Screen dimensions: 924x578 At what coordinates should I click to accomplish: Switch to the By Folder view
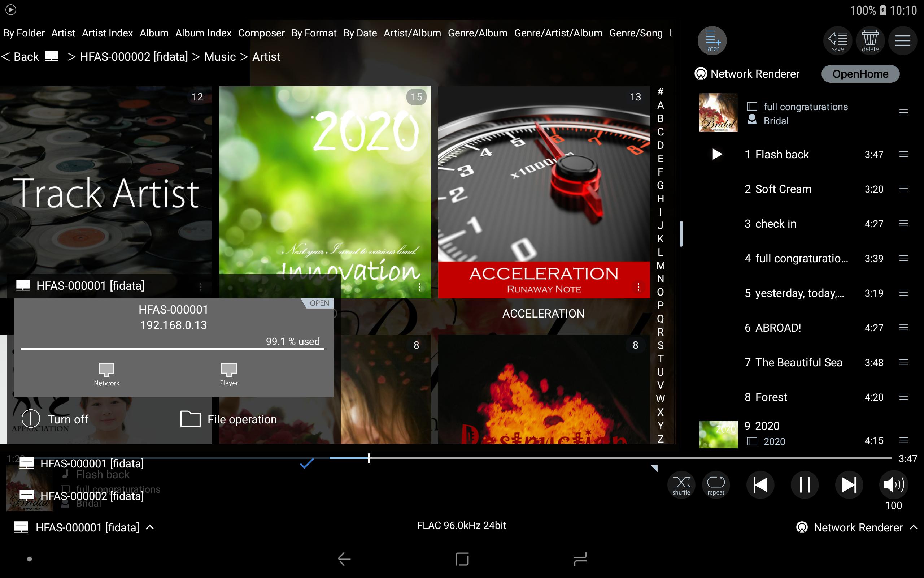coord(24,33)
